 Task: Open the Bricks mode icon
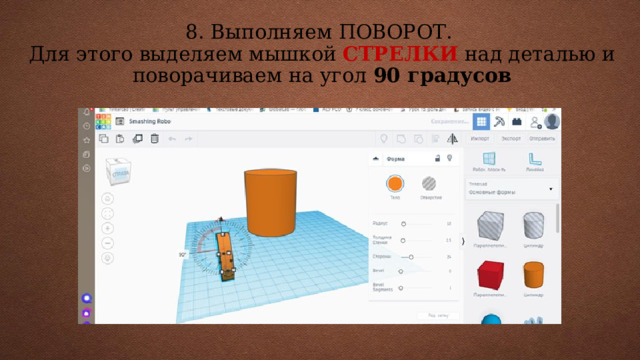[x=517, y=122]
